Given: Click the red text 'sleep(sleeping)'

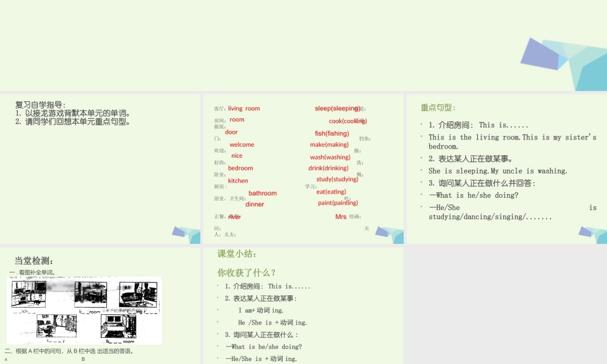Looking at the screenshot, I should tap(337, 109).
